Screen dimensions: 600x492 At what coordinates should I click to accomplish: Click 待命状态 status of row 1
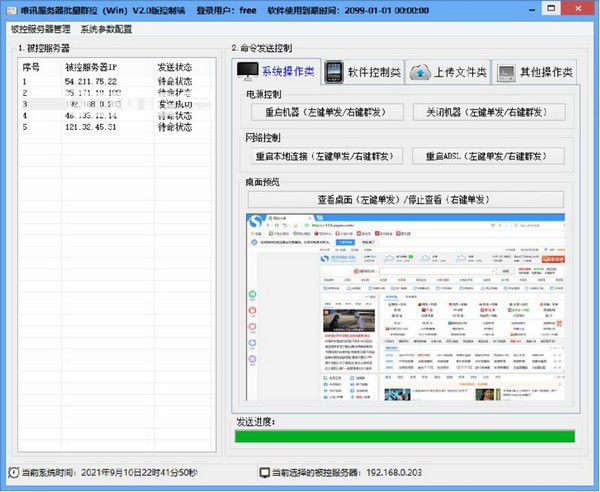(175, 81)
